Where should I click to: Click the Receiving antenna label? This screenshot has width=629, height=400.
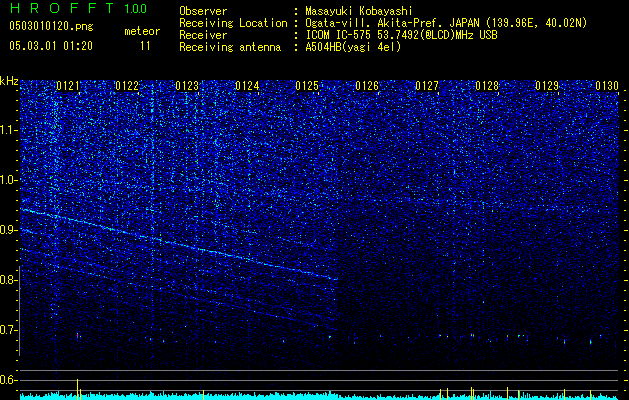point(230,47)
